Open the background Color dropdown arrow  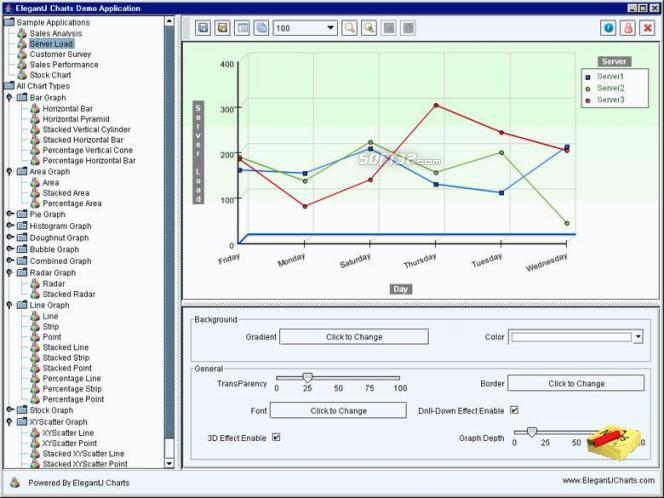pos(638,337)
